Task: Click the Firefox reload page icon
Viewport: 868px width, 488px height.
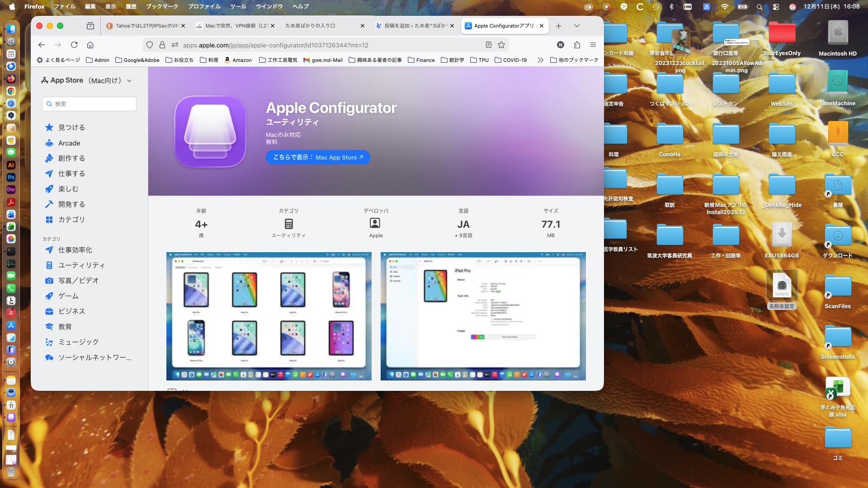Action: pyautogui.click(x=74, y=45)
